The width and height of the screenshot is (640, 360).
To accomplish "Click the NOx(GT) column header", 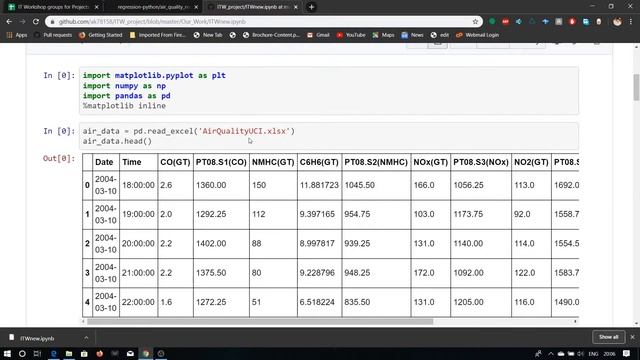I will tap(431, 162).
